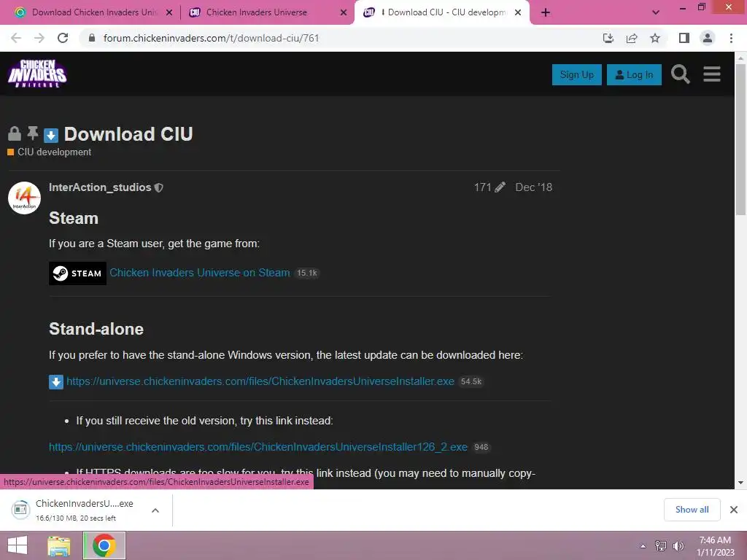Click the install app icon in address bar

click(608, 38)
